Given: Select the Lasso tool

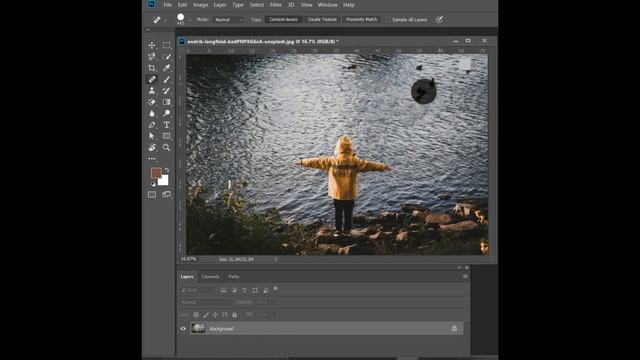Looking at the screenshot, I should click(x=152, y=57).
